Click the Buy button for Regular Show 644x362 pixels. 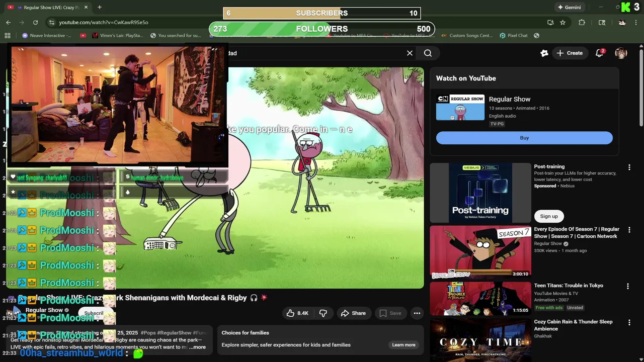click(x=524, y=138)
